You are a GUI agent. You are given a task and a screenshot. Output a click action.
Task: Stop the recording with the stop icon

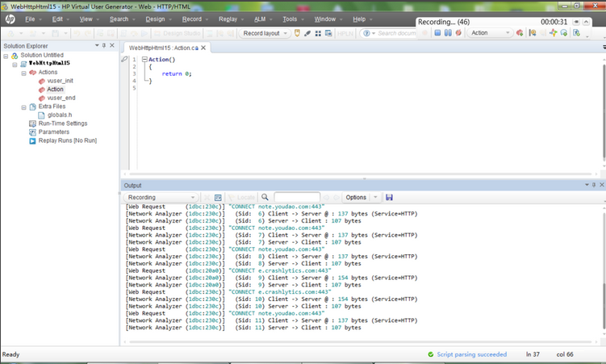pyautogui.click(x=437, y=33)
